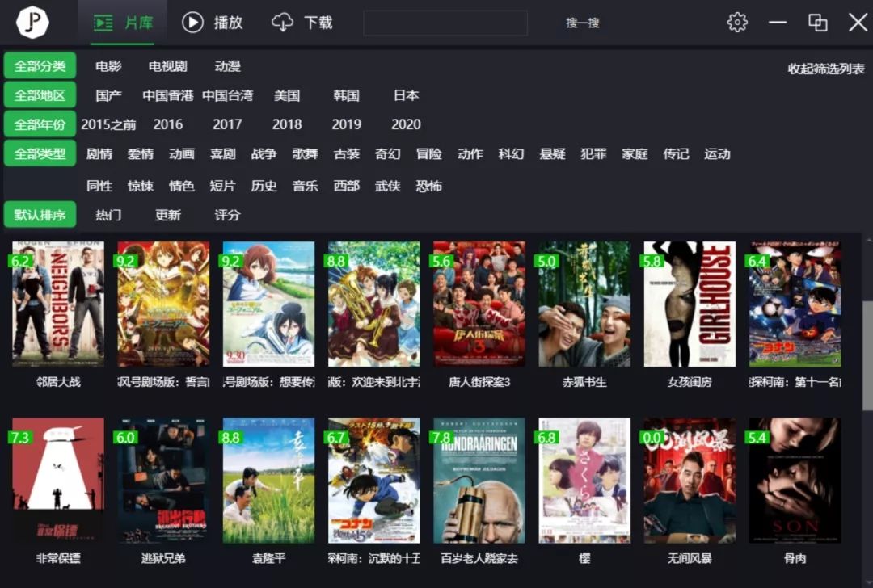Viewport: 873px width, 588px height.
Task: Click the 8.8 rated band anime poster
Action: click(374, 304)
